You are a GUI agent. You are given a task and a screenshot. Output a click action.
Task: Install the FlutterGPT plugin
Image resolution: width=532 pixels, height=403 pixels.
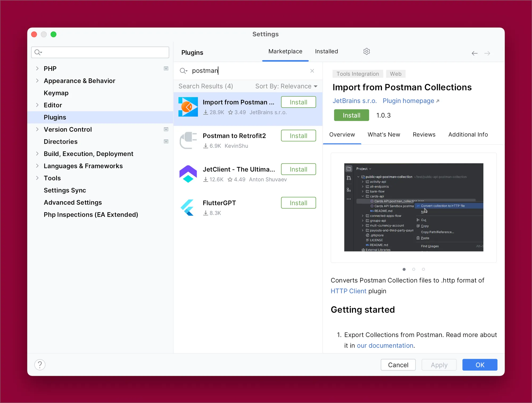coord(298,203)
